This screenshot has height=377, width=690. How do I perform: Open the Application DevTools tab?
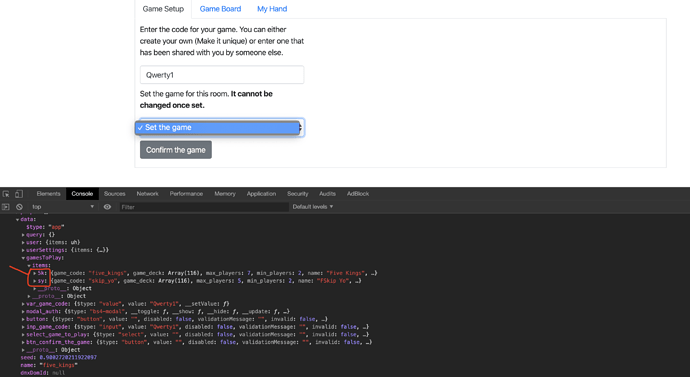click(261, 194)
